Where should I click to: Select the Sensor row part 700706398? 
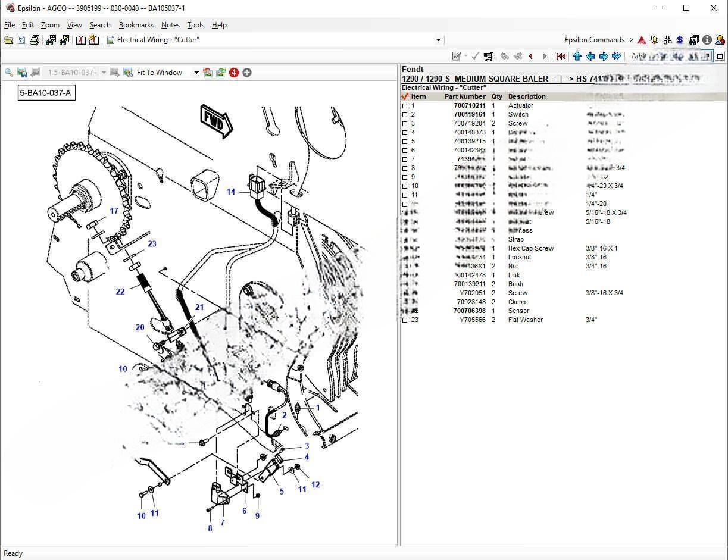pos(469,311)
